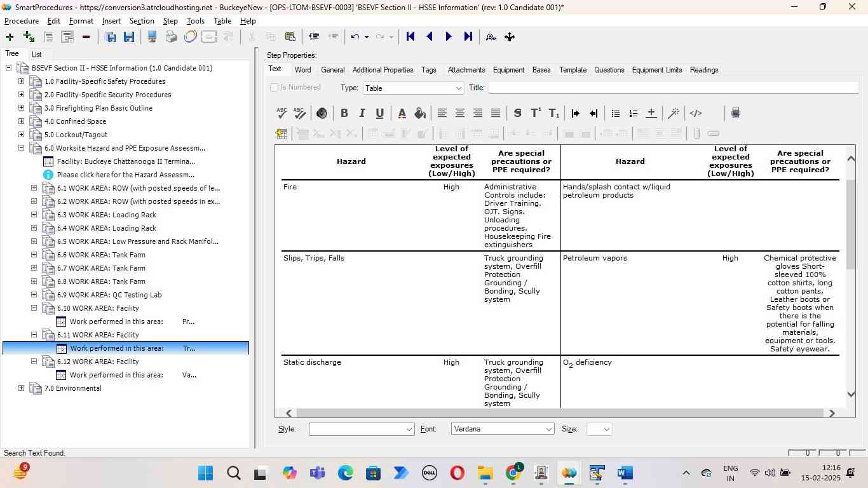
Task: Go to last step navigation icon
Action: click(x=468, y=37)
